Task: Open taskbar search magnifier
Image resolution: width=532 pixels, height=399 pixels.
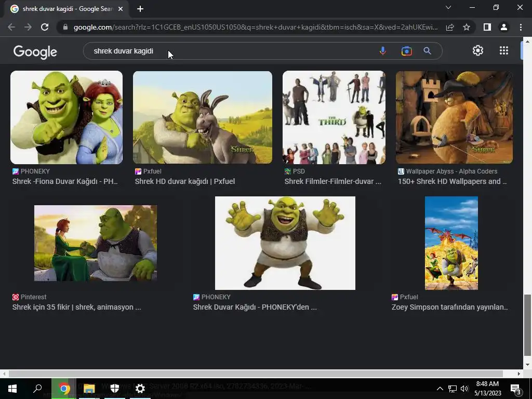Action: (37, 389)
